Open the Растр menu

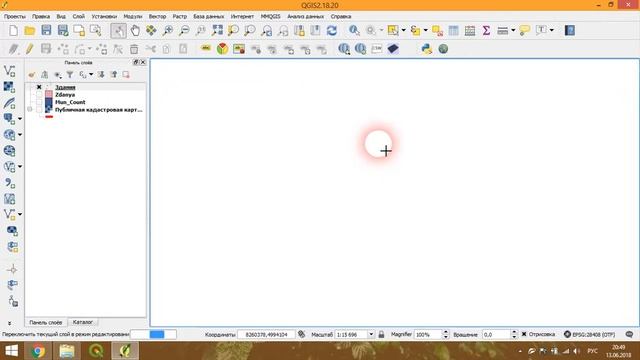click(x=180, y=16)
